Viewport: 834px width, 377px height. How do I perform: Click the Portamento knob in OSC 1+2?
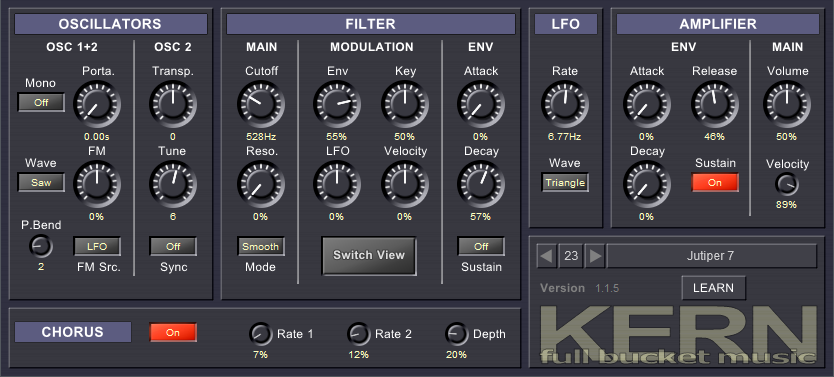click(97, 104)
